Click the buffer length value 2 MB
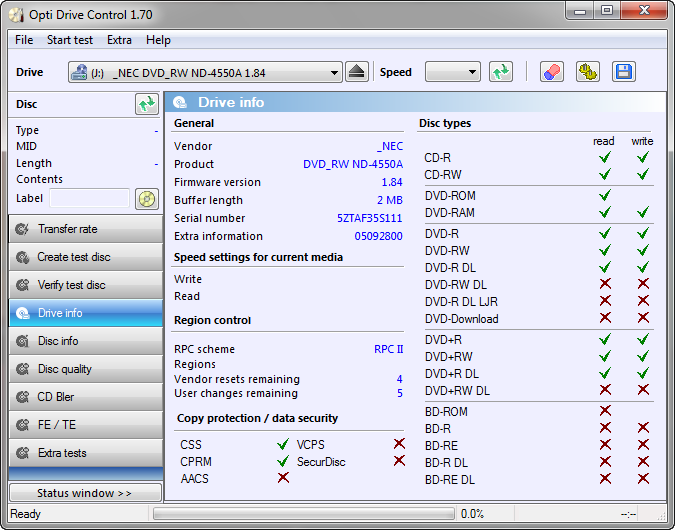Image resolution: width=675 pixels, height=530 pixels. tap(390, 201)
